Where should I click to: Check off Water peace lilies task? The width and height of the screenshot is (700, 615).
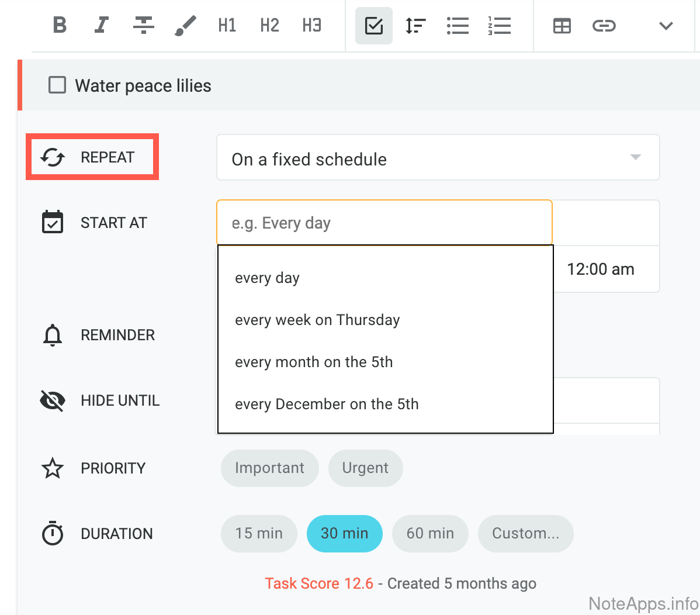[57, 85]
